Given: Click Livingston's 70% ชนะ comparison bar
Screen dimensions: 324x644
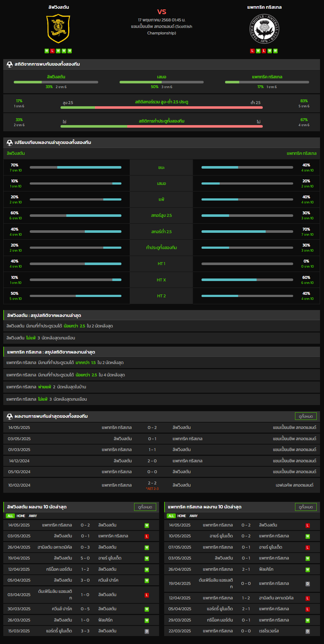Looking at the screenshot, I should (75, 168).
